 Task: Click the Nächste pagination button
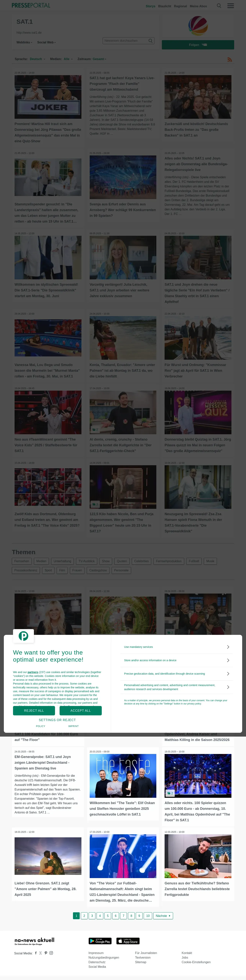pos(163,916)
